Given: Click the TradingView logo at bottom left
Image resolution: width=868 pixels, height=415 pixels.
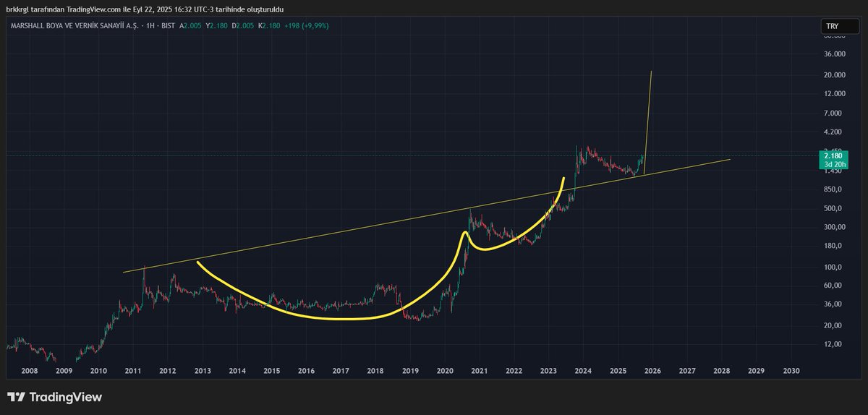Looking at the screenshot, I should pos(54,397).
